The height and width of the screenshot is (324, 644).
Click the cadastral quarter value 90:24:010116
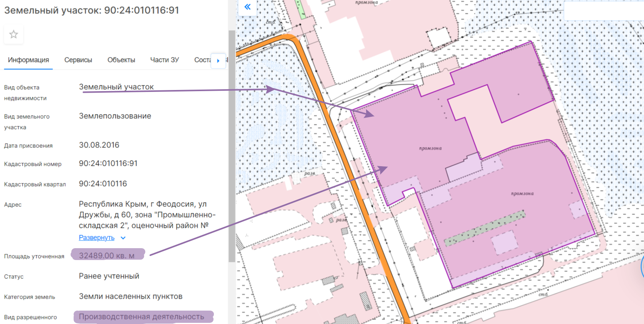(103, 184)
